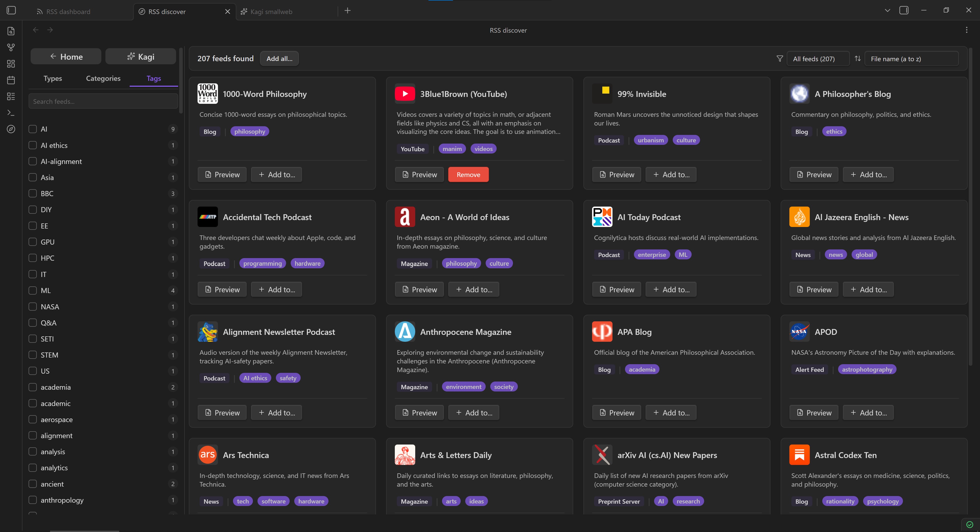Screen dimensions: 980x532
Task: Open Add to... for APOD
Action: pyautogui.click(x=868, y=413)
